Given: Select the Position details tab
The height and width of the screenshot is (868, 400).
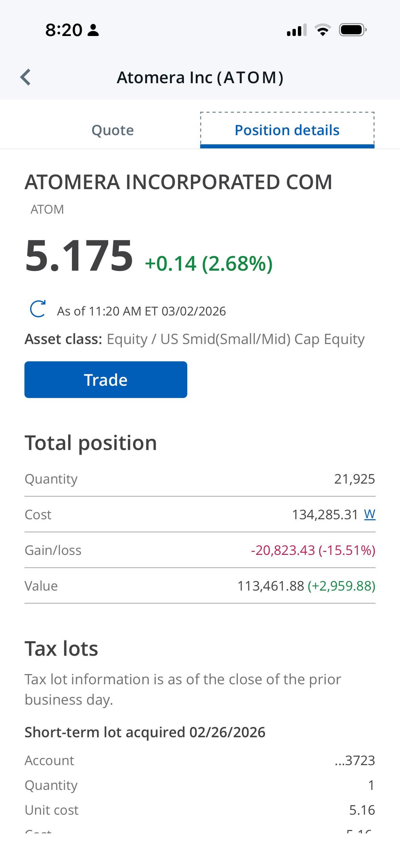Looking at the screenshot, I should click(x=287, y=130).
